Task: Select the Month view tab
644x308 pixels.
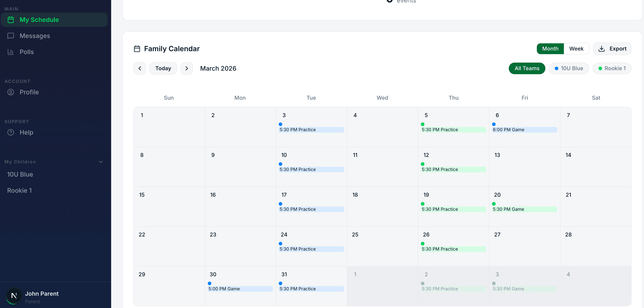Action: [550, 49]
